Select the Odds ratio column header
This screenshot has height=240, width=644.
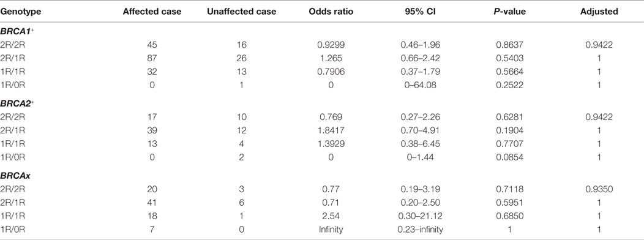tap(331, 12)
